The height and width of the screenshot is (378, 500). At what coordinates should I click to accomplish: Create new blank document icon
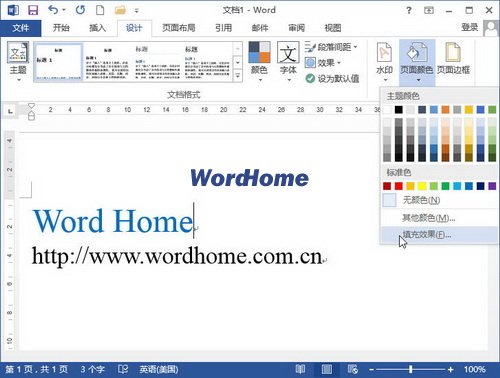(x=100, y=10)
